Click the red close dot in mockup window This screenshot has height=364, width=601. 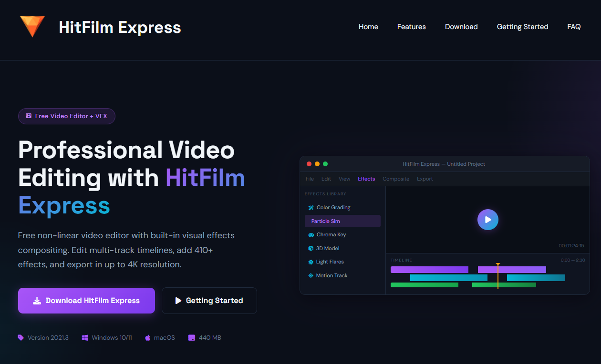coord(309,164)
